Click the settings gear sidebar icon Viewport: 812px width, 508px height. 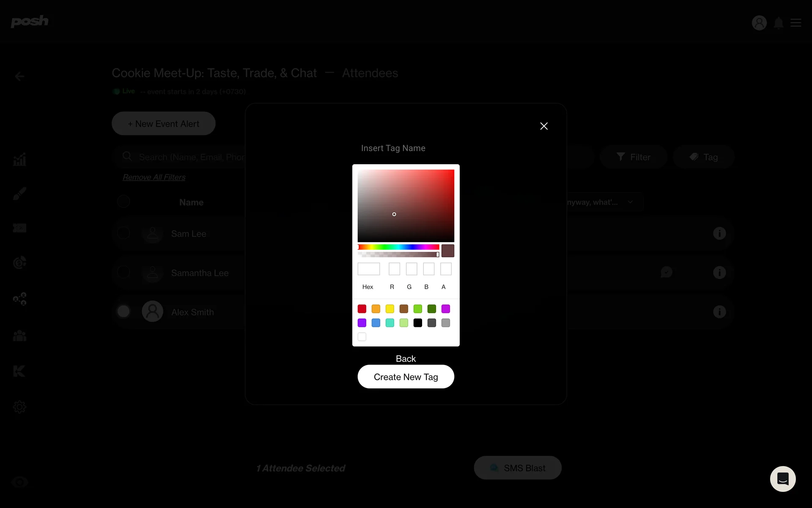19,407
